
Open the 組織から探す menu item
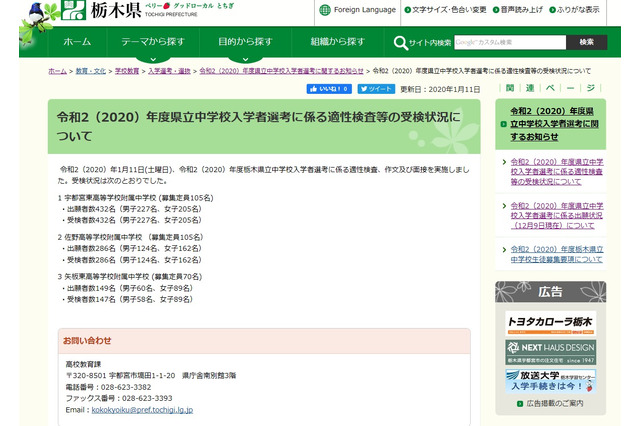coord(338,42)
